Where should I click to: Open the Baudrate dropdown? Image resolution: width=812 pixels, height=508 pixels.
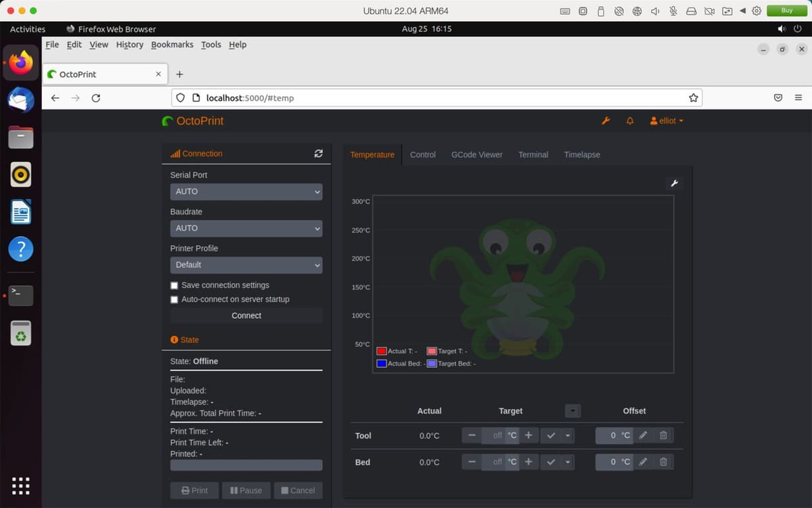pos(246,228)
